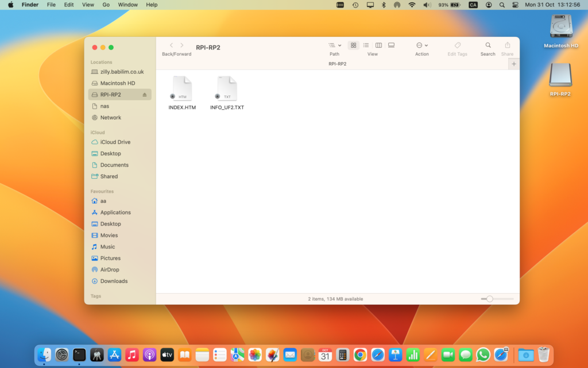This screenshot has width=588, height=368.
Task: Select column view for RPI-RP2 folder
Action: pyautogui.click(x=378, y=45)
